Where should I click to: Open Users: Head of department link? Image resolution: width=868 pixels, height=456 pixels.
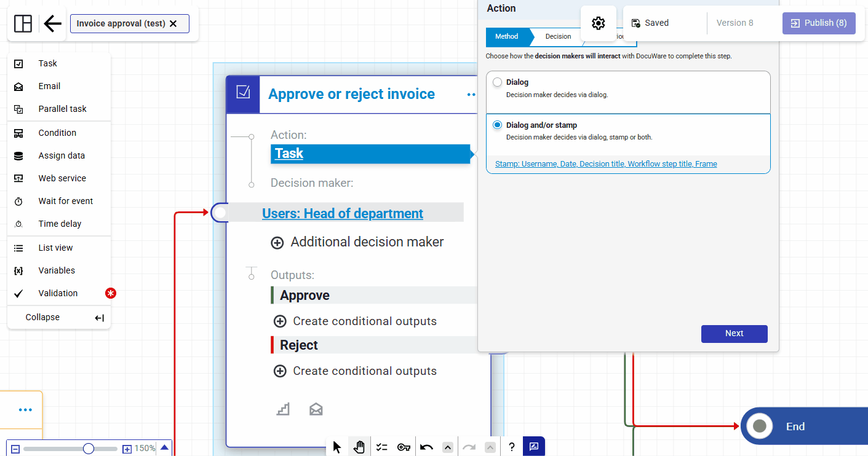pyautogui.click(x=343, y=213)
